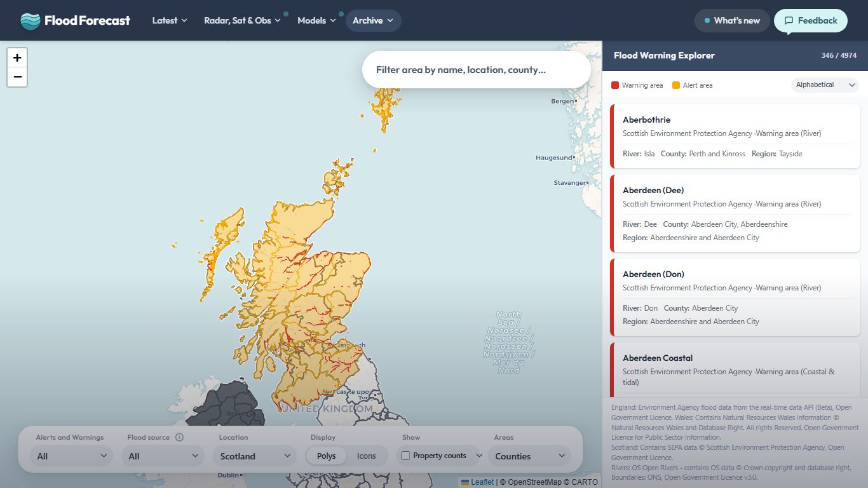Click the red Warning area legend swatch
This screenshot has width=868, height=488.
(615, 85)
